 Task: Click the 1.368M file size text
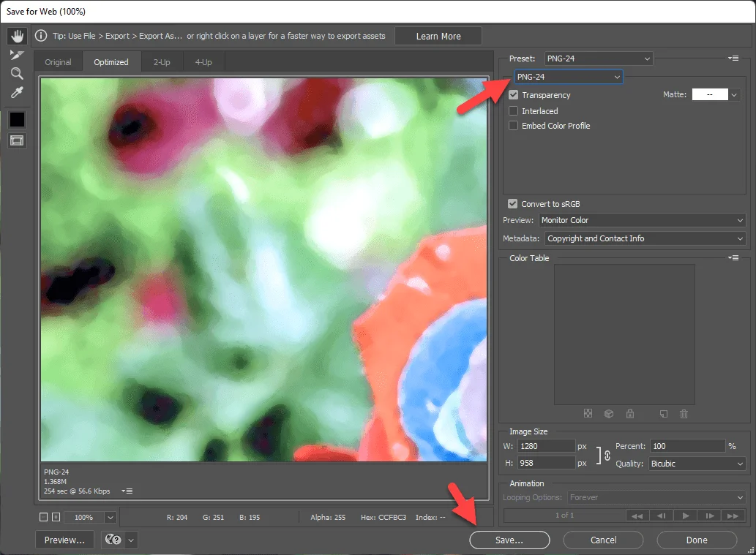pos(56,481)
